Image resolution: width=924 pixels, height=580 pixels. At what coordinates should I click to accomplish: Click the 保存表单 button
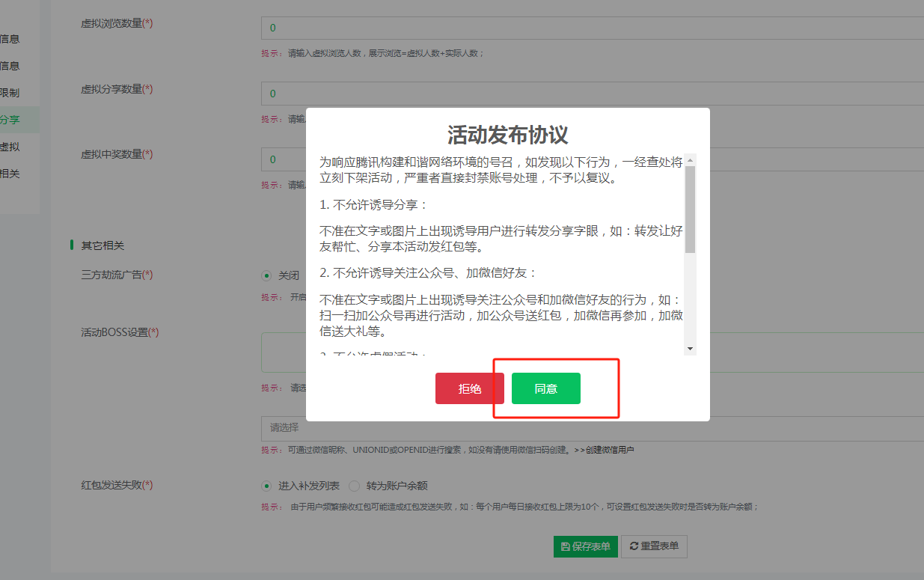pos(586,546)
